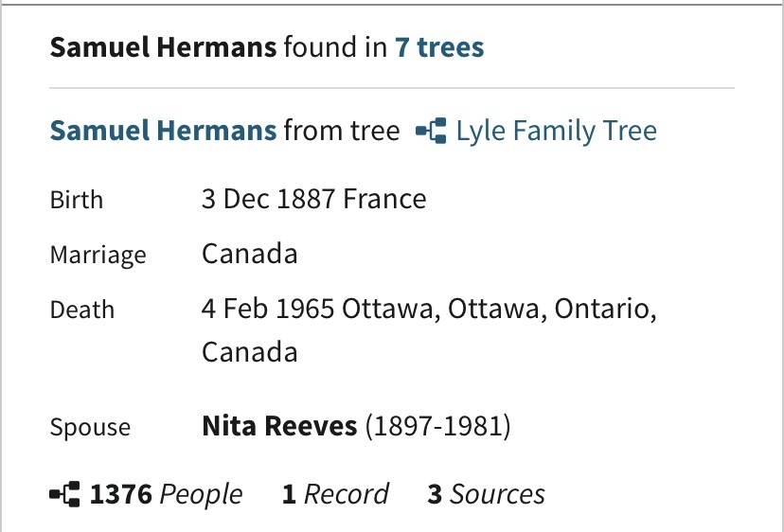Open the blue Samuel Hermans name link

click(163, 131)
